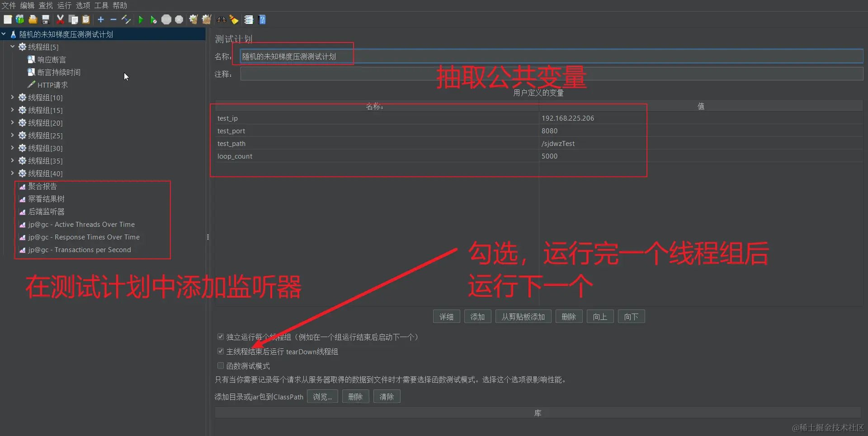Create a new test plan with toolbar icon

(8, 19)
